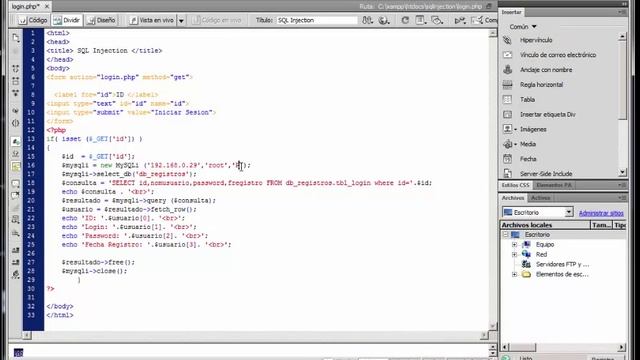Open the Media insert dropdown

click(x=515, y=144)
